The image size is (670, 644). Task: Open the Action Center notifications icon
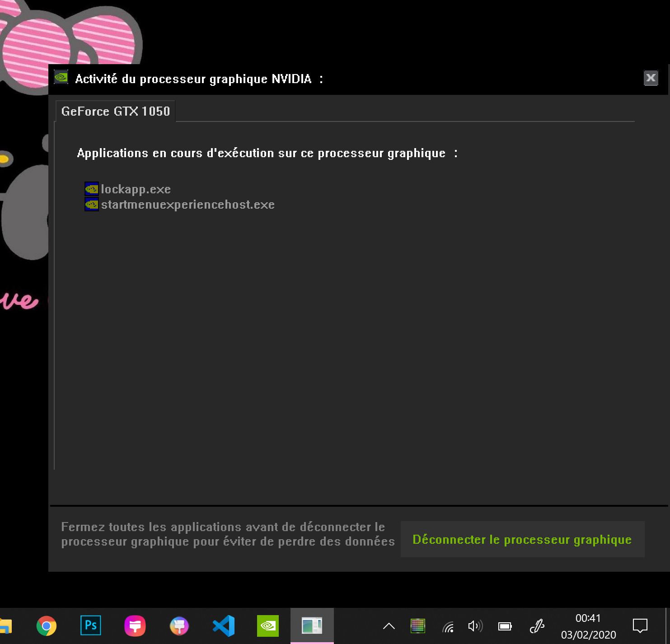640,626
